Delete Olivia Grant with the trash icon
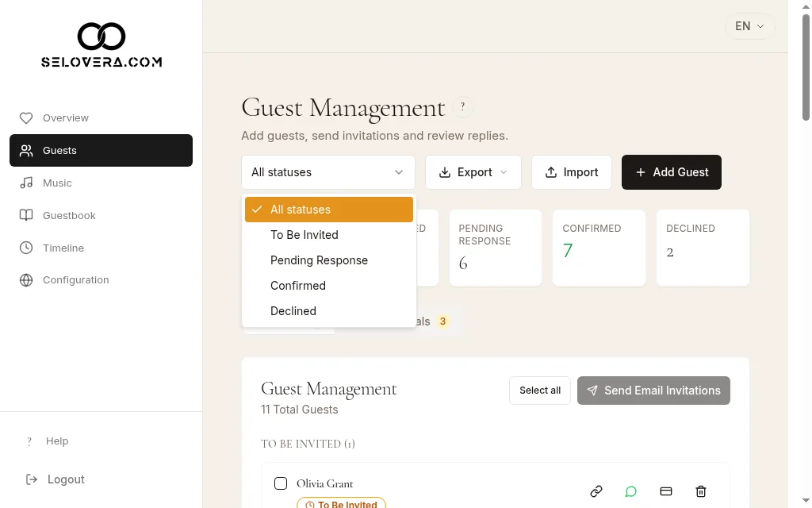Viewport: 812px width, 508px height. [x=701, y=491]
